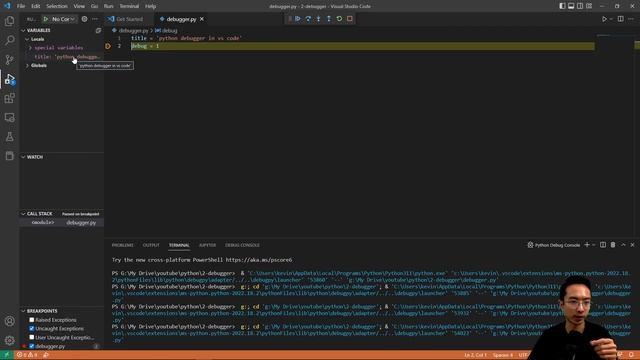This screenshot has width=640, height=360.
Task: Toggle the primary side bar layout icon
Action: 562,6
